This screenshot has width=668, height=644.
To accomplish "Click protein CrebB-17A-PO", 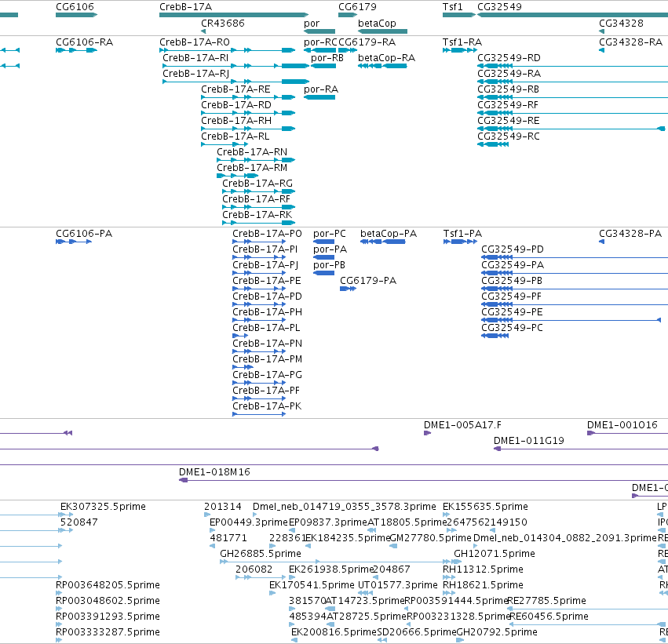I will click(259, 242).
